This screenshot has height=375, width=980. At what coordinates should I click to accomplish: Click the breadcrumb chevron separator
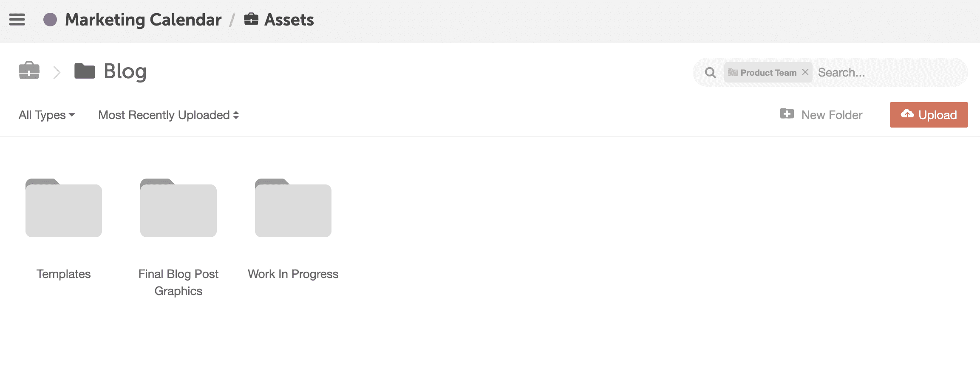coord(57,72)
